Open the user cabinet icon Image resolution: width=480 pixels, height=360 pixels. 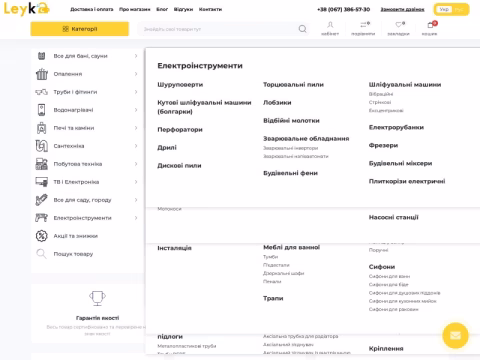(330, 25)
